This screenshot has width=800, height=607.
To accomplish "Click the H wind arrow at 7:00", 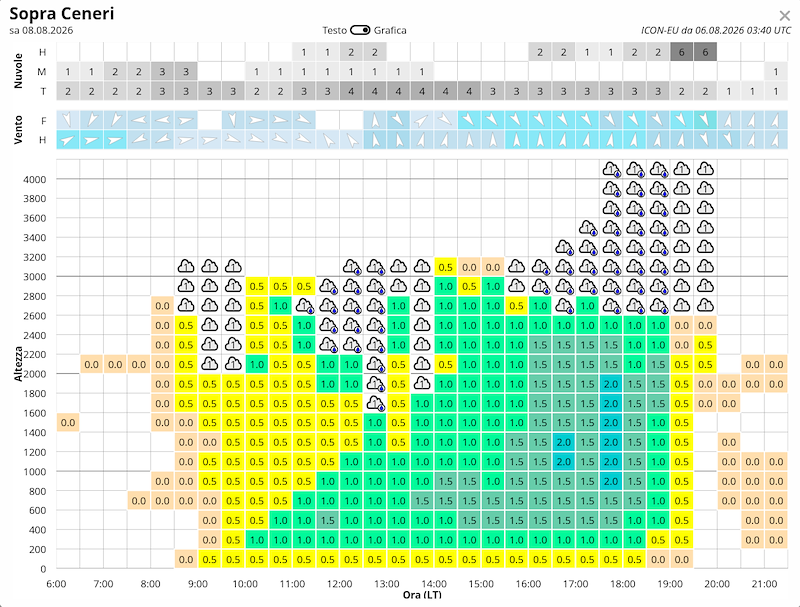I will [x=115, y=140].
